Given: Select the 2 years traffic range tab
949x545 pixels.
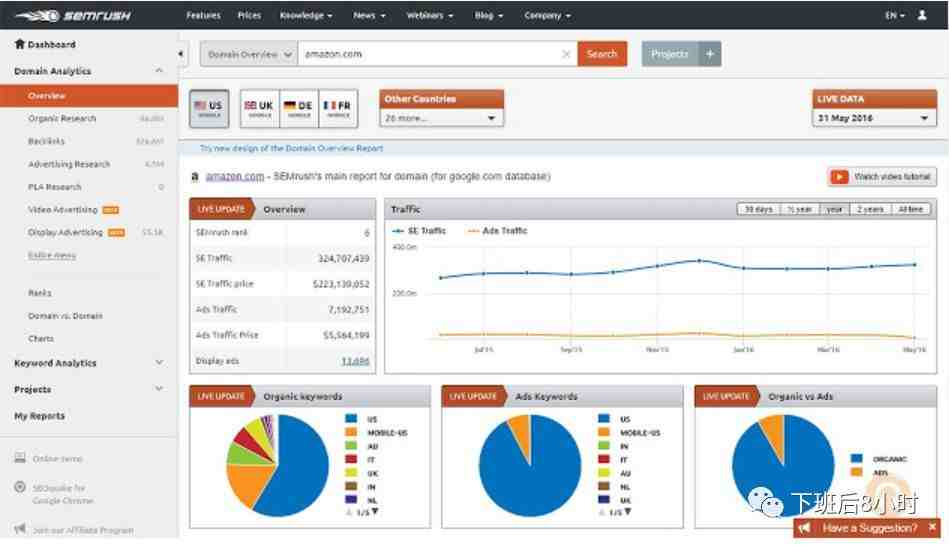Looking at the screenshot, I should pyautogui.click(x=870, y=209).
